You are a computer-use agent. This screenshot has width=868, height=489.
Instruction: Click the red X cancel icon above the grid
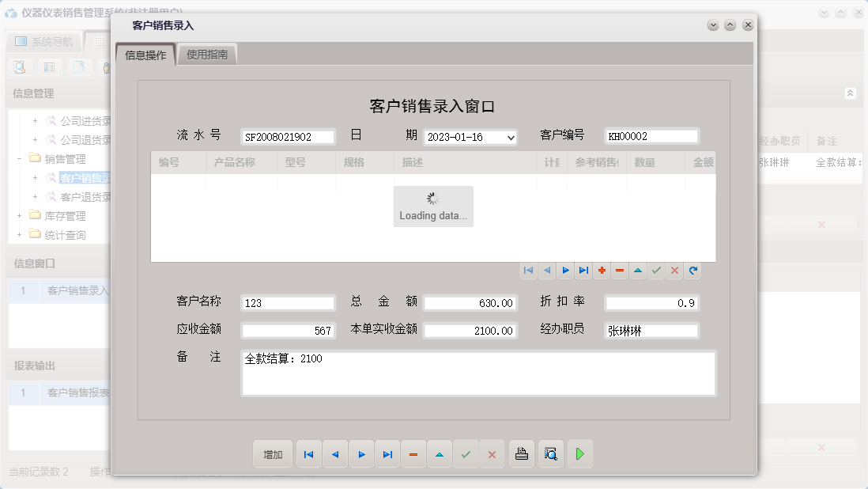pyautogui.click(x=674, y=271)
